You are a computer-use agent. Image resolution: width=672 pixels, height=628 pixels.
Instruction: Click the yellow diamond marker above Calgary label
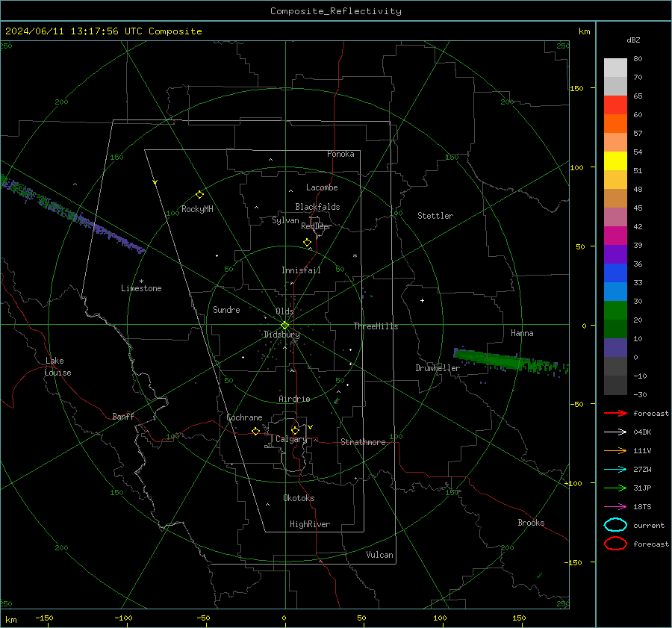(295, 430)
